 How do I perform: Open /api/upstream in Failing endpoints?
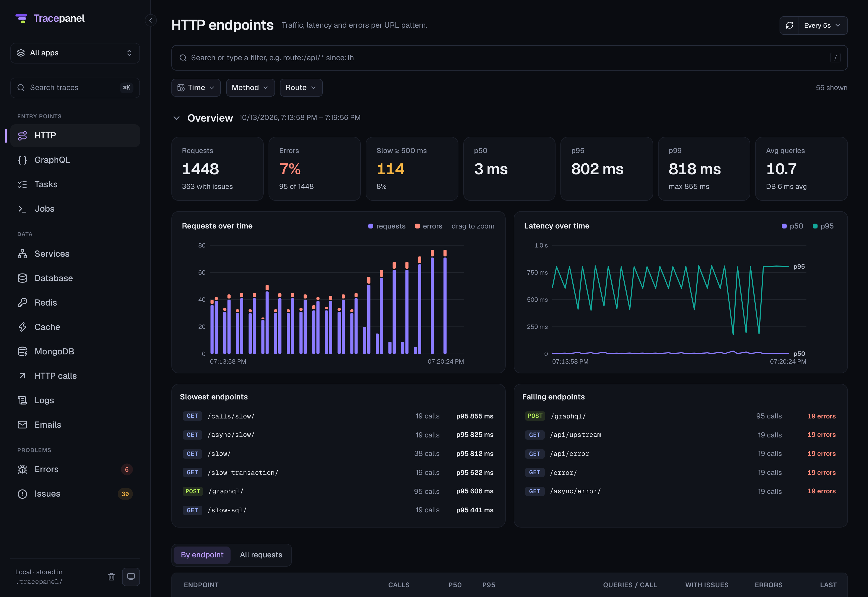pos(680,435)
